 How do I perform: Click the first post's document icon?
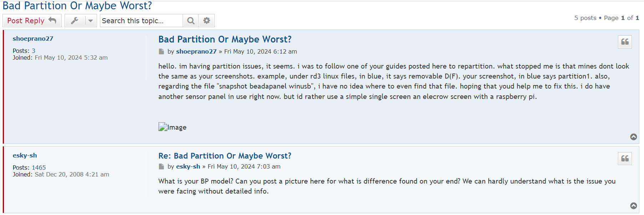click(161, 51)
